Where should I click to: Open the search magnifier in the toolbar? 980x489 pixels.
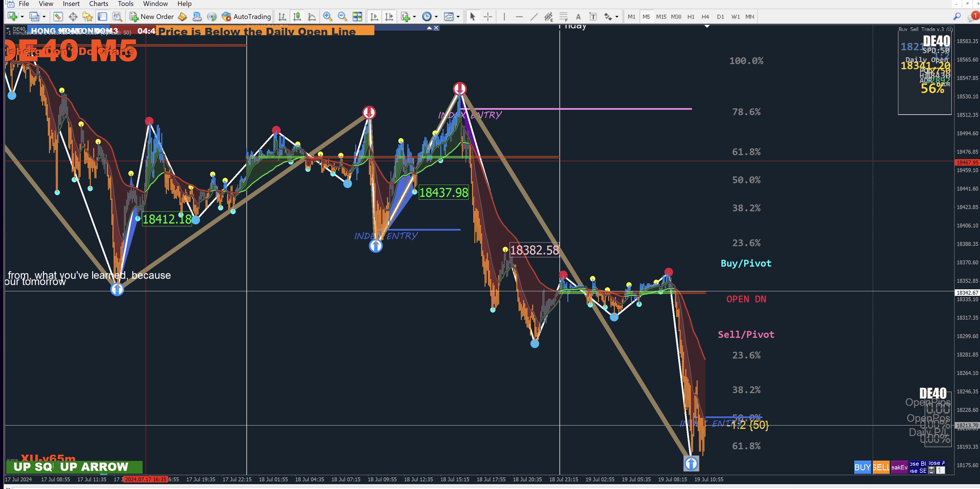[957, 17]
